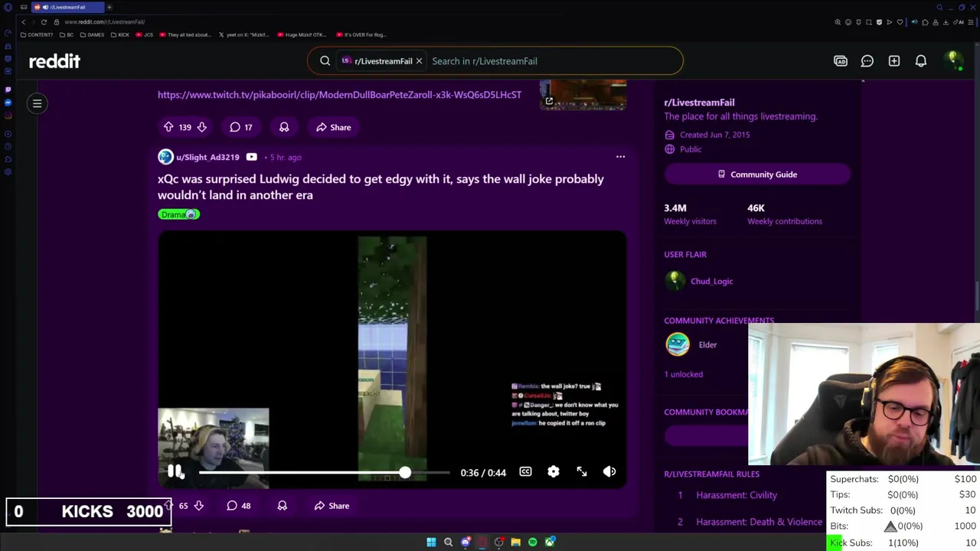Give award on the xQc post
Image resolution: width=980 pixels, height=551 pixels.
[282, 506]
